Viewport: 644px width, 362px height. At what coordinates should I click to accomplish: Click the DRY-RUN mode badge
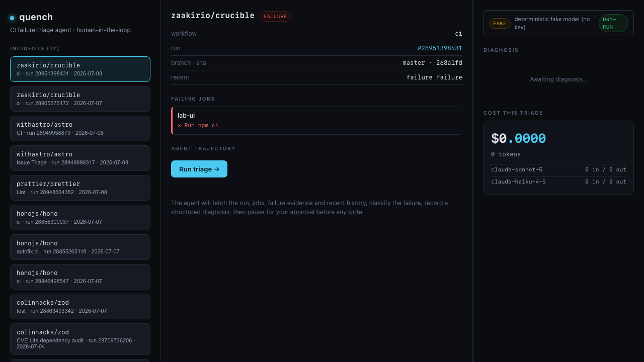[613, 23]
